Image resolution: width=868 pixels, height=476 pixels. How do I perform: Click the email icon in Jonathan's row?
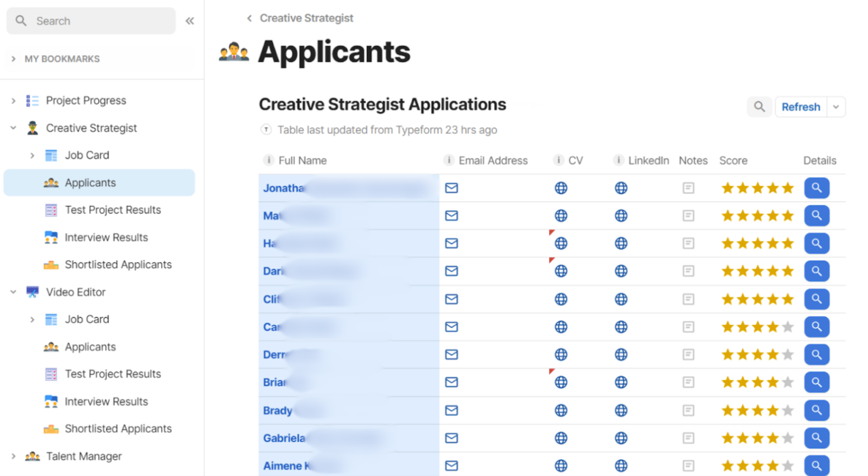(451, 188)
